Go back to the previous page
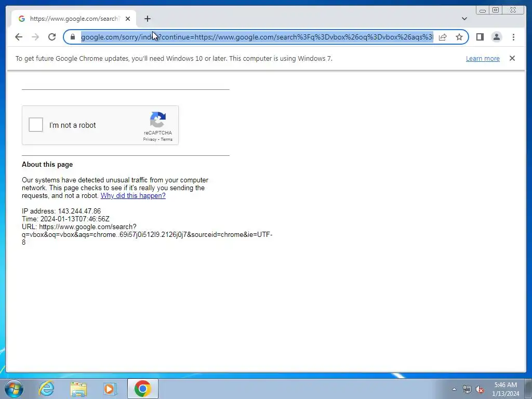Screen dimensions: 532x399 pyautogui.click(x=19, y=37)
